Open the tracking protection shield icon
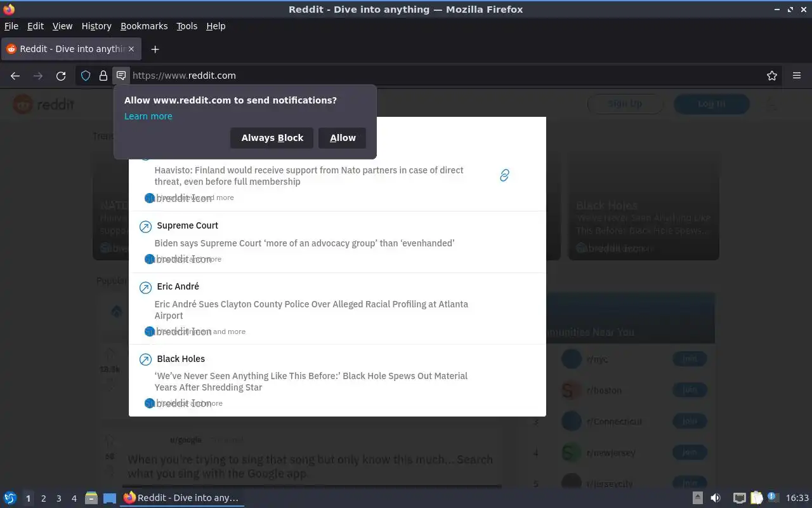This screenshot has width=812, height=508. 86,76
